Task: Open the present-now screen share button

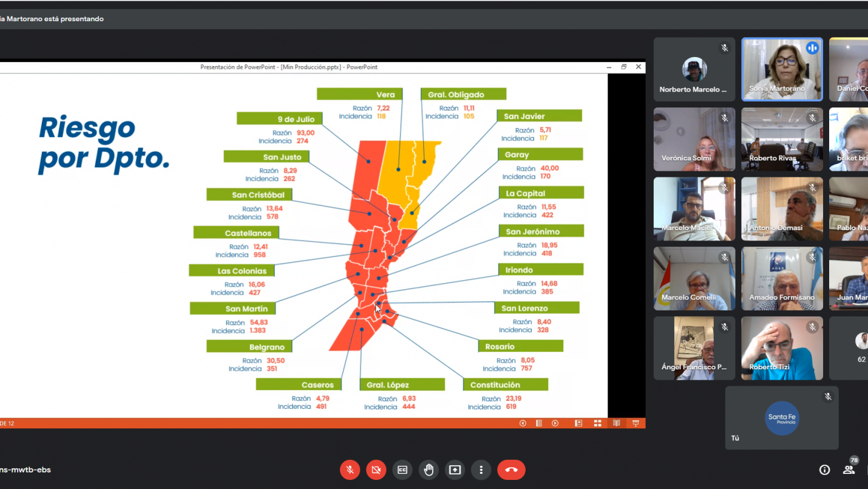Action: 455,470
